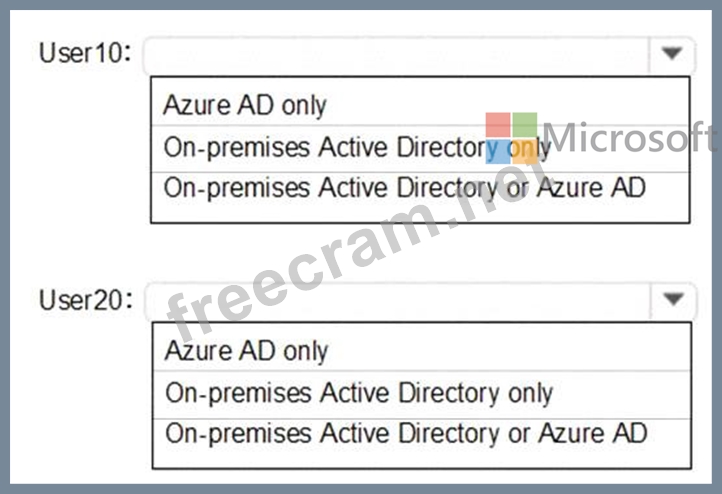This screenshot has width=722, height=494.
Task: Choose 'On-premises Active Directory only' for User20
Action: pos(421,394)
